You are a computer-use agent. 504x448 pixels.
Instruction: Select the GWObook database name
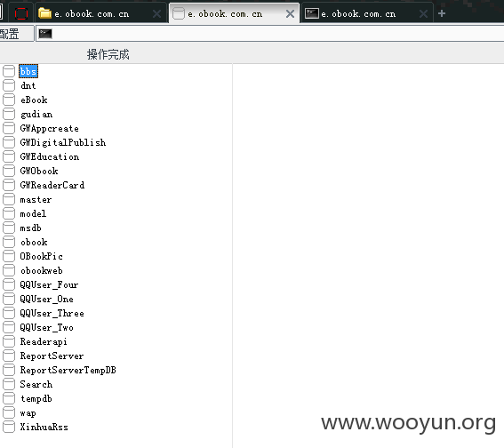39,171
